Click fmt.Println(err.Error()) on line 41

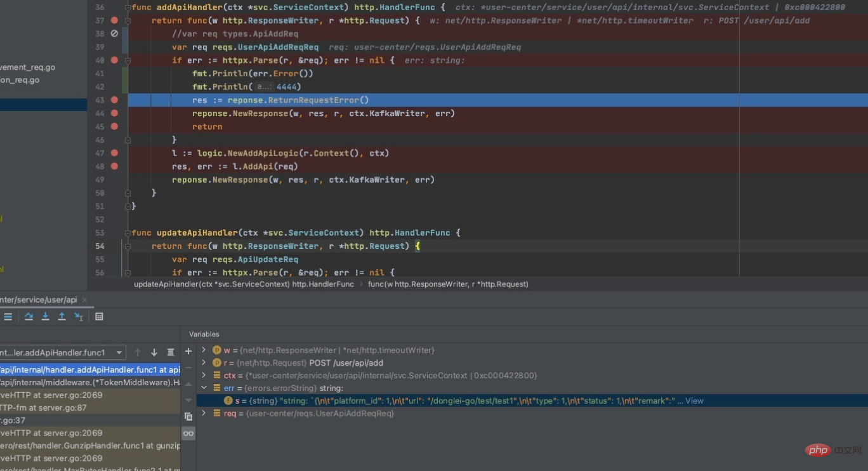click(253, 74)
